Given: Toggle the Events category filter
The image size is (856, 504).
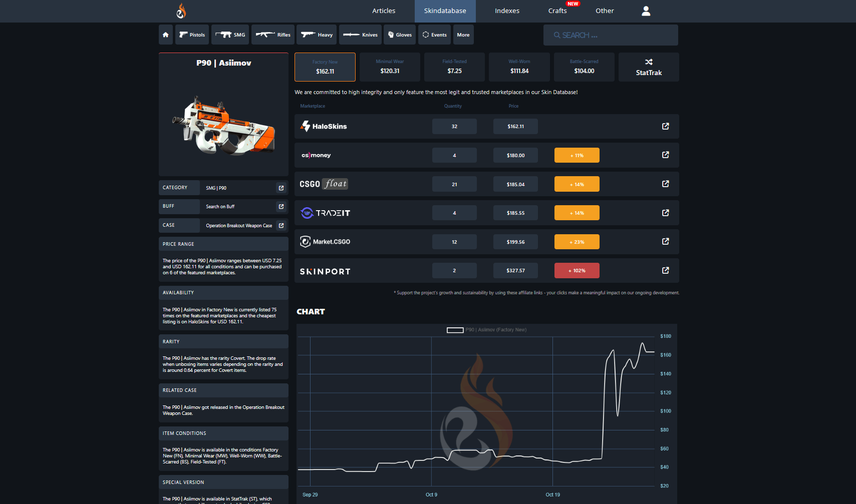Looking at the screenshot, I should click(x=434, y=35).
